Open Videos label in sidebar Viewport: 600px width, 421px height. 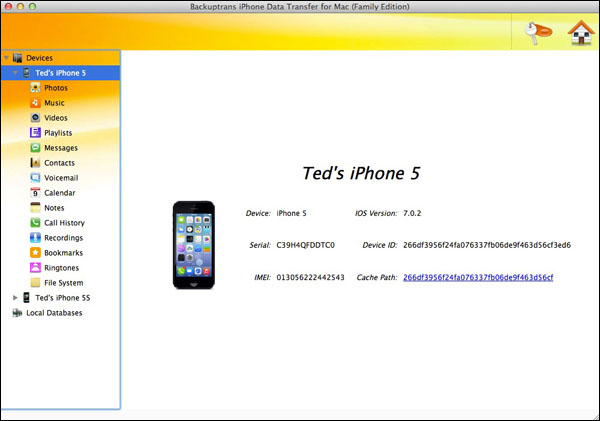coord(56,117)
